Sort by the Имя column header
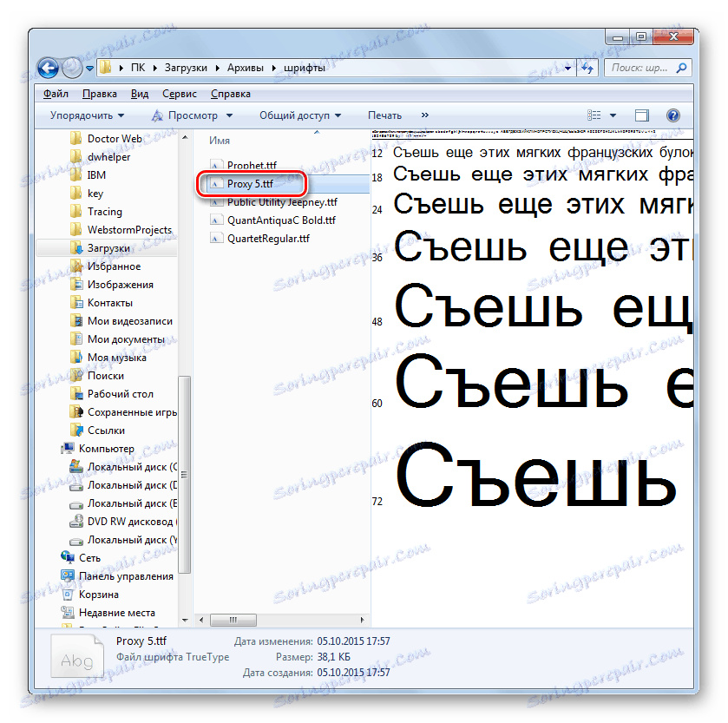Screen dimensions: 728x723 click(x=220, y=141)
